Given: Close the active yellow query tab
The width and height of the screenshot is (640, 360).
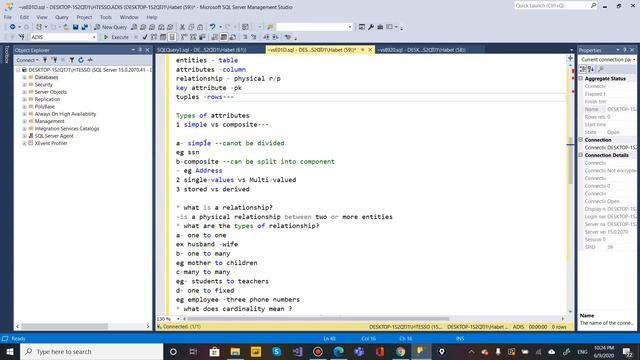Looking at the screenshot, I should tap(370, 50).
